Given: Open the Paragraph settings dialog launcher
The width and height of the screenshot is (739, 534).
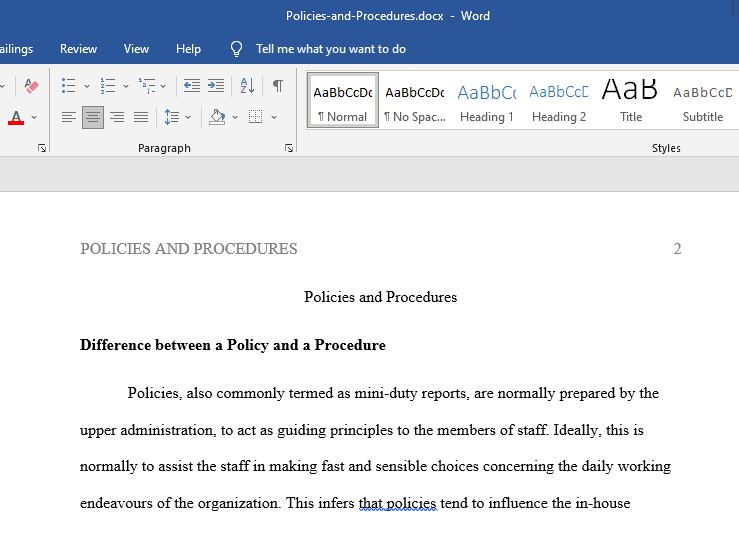Looking at the screenshot, I should [289, 148].
